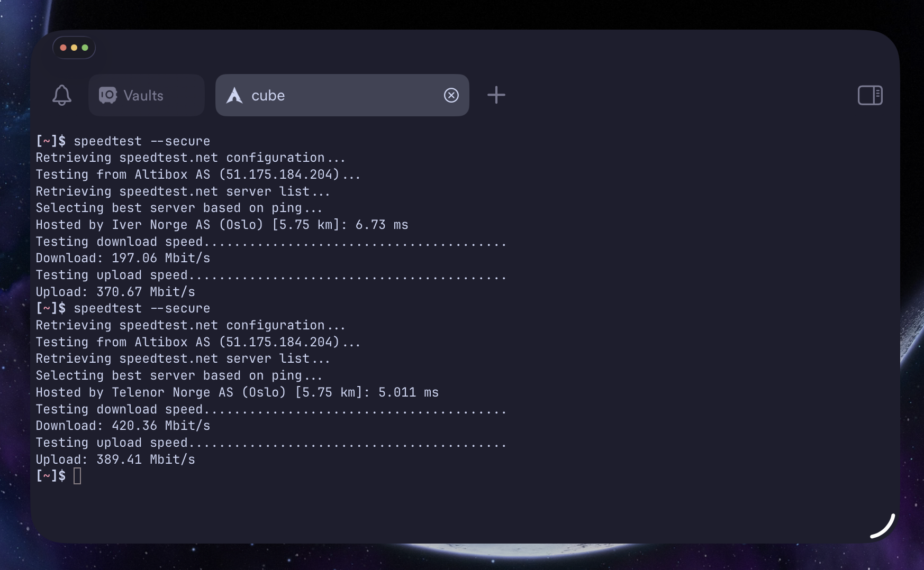The height and width of the screenshot is (570, 924).
Task: Maximize the window with the green button
Action: coord(85,48)
